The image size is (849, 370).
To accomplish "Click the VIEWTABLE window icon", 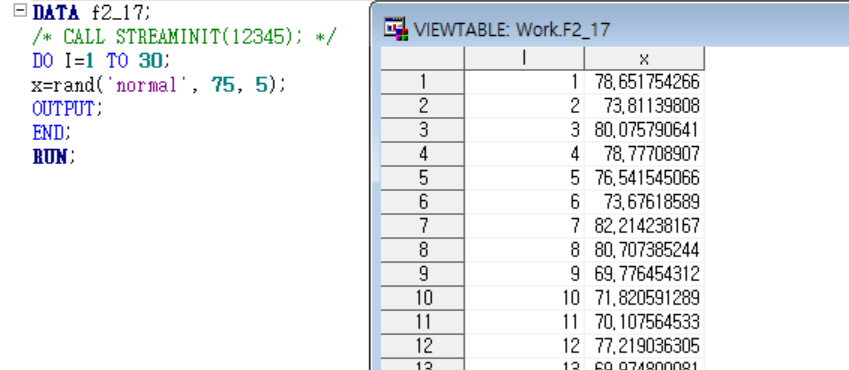I will (395, 29).
